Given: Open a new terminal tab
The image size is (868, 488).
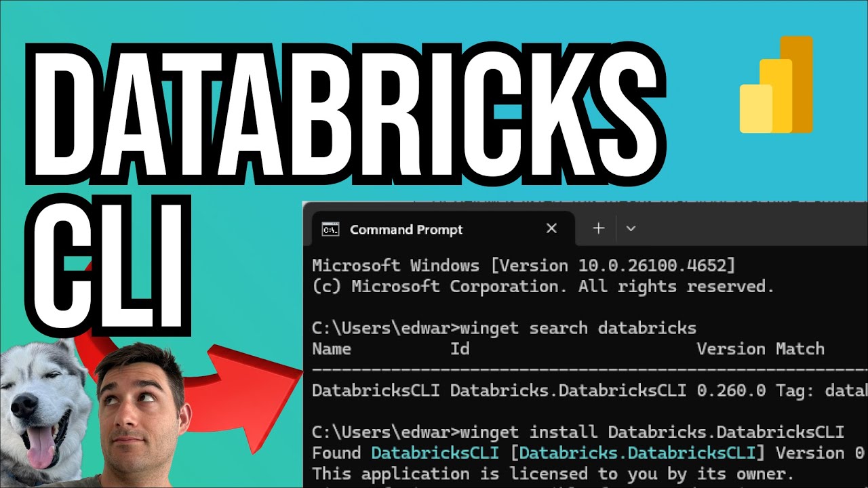Looking at the screenshot, I should (598, 229).
